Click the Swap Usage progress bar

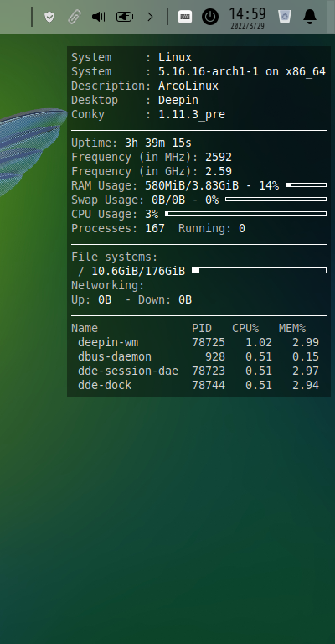276,200
